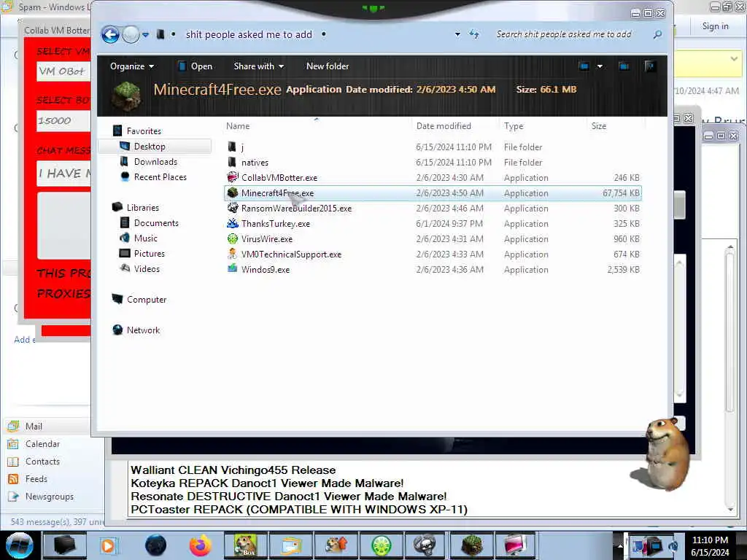
Task: Select the natives folder icon
Action: click(232, 163)
